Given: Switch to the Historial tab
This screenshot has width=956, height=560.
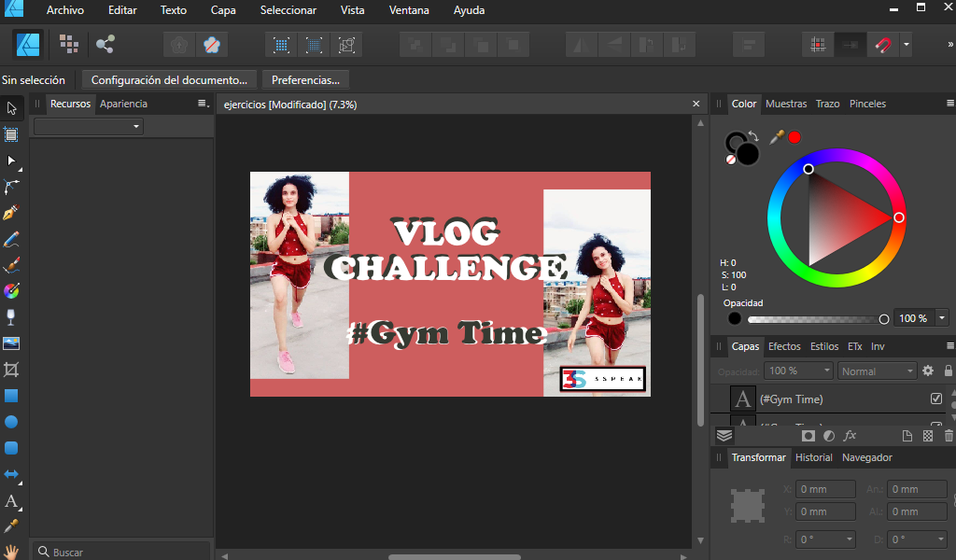Looking at the screenshot, I should (x=814, y=457).
